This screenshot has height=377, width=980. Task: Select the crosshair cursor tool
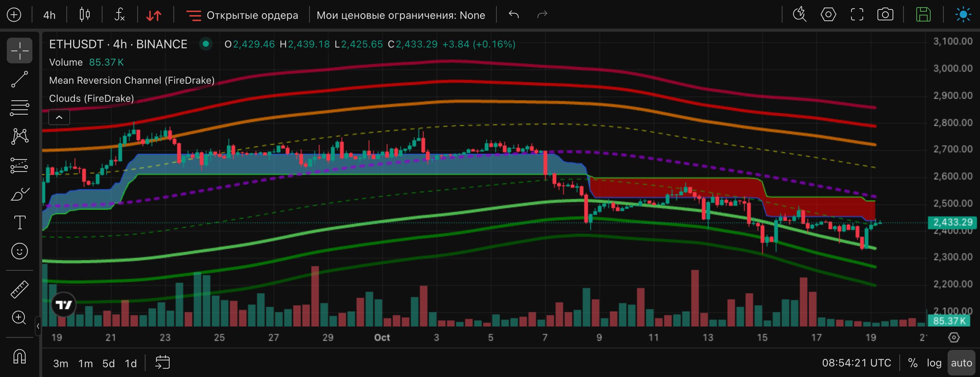pos(19,51)
